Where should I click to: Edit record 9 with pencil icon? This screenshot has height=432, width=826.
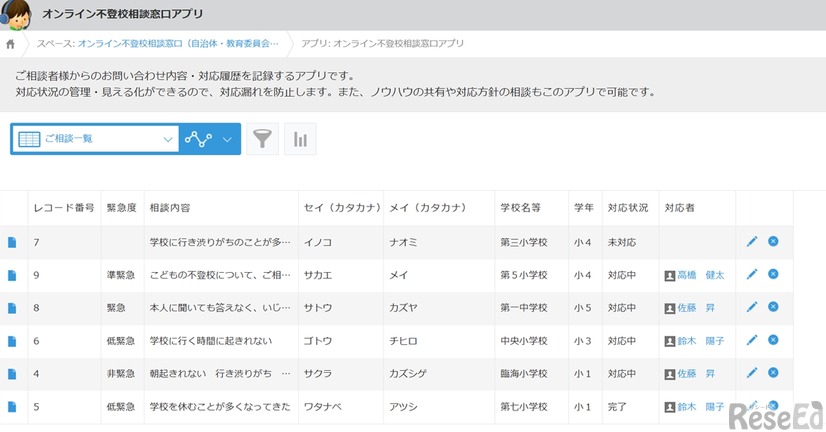752,274
